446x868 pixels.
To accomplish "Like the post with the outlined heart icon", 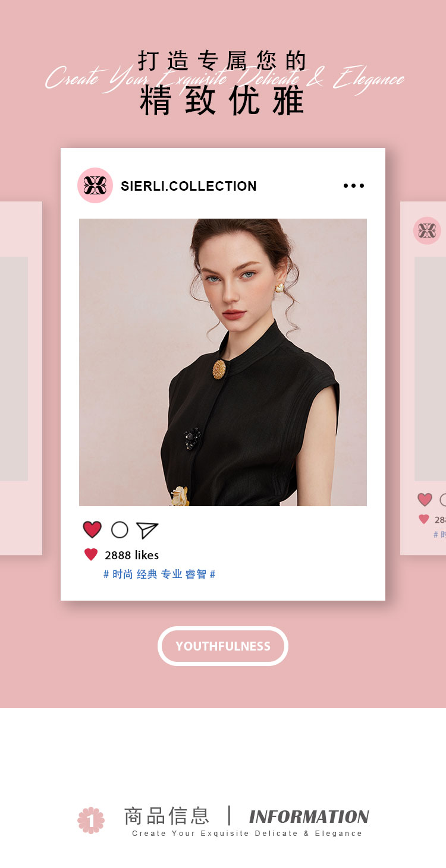I will click(x=92, y=529).
